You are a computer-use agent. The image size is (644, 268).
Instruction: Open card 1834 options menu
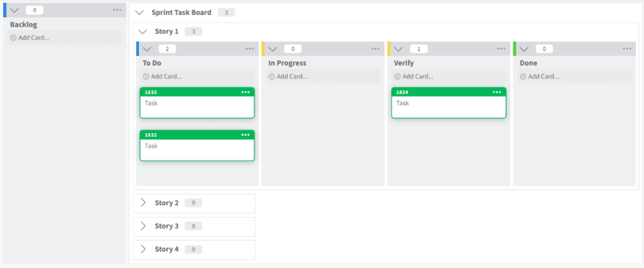pyautogui.click(x=497, y=92)
